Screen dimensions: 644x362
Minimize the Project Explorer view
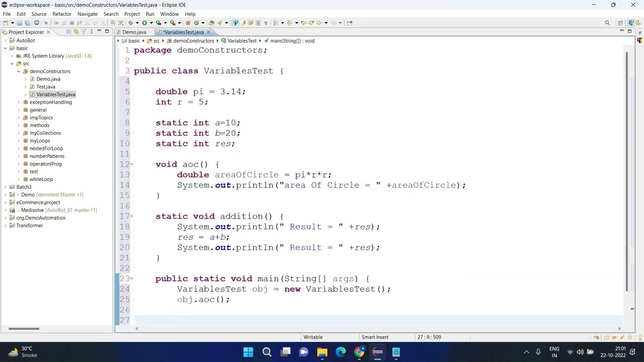99,31
